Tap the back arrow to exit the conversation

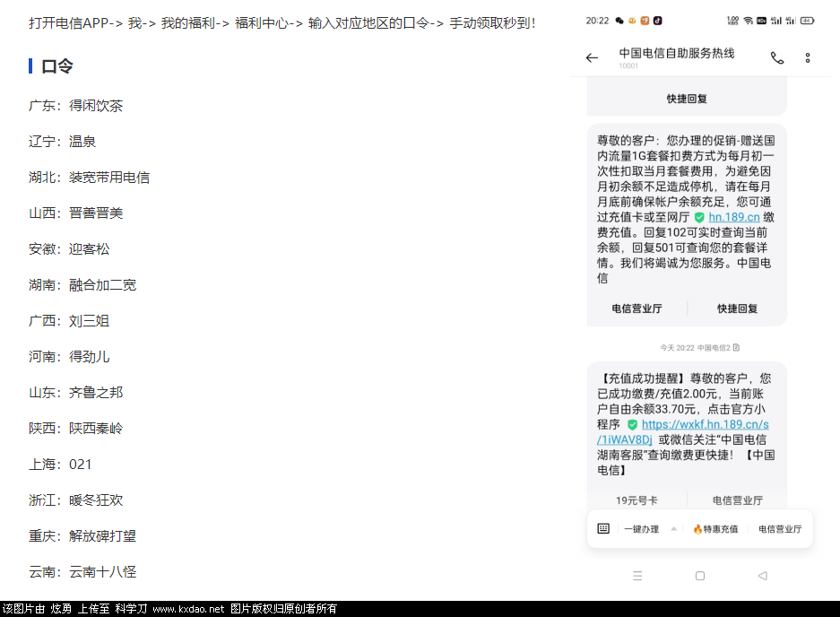point(591,57)
